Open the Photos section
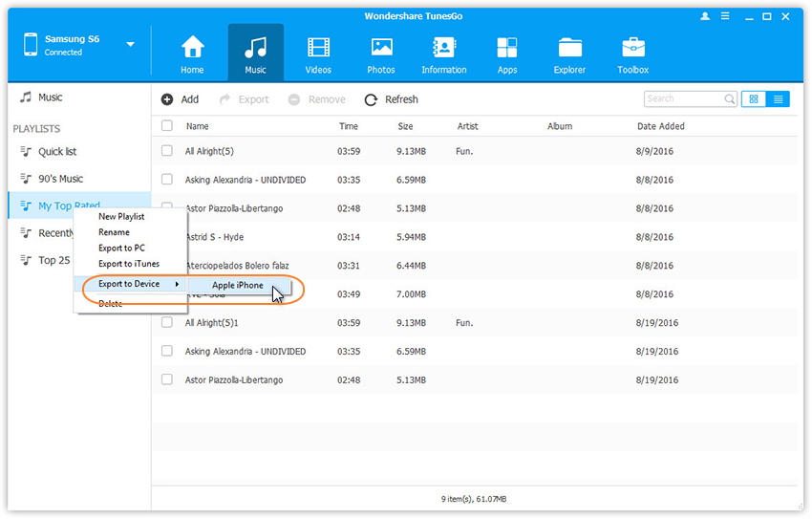 pyautogui.click(x=381, y=54)
